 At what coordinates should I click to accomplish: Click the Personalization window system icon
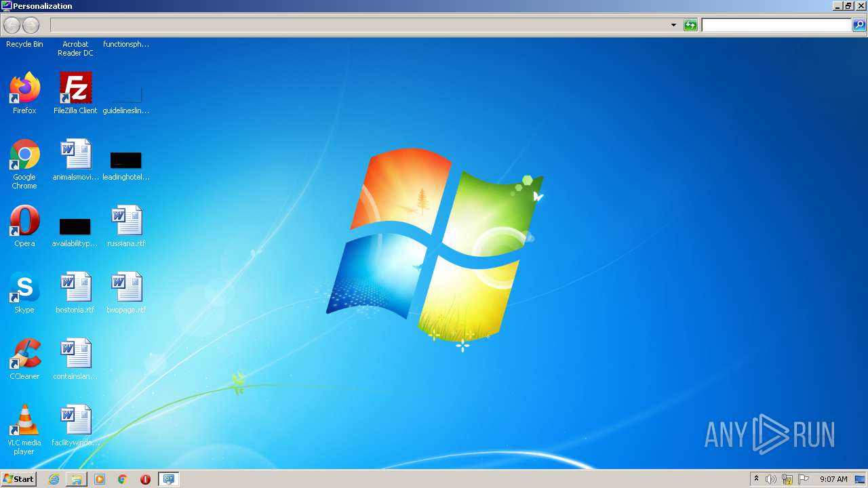(6, 5)
